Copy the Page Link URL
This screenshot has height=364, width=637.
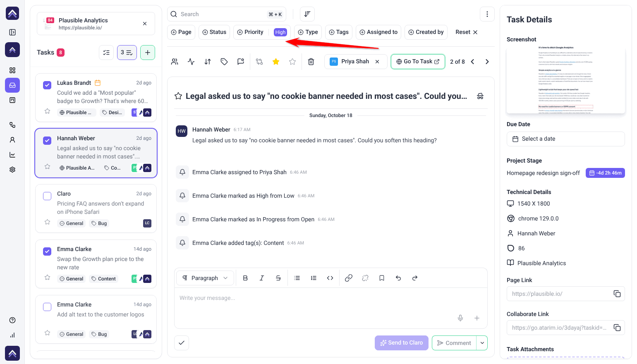[x=617, y=294]
